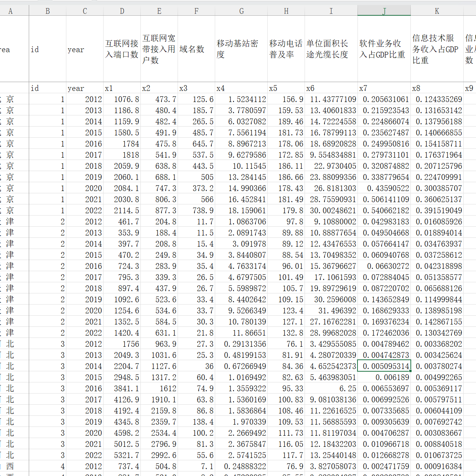Image resolution: width=476 pixels, height=476 pixels.
Task: Click header cell 软件业务收入占GDP比重
Action: coord(384,49)
